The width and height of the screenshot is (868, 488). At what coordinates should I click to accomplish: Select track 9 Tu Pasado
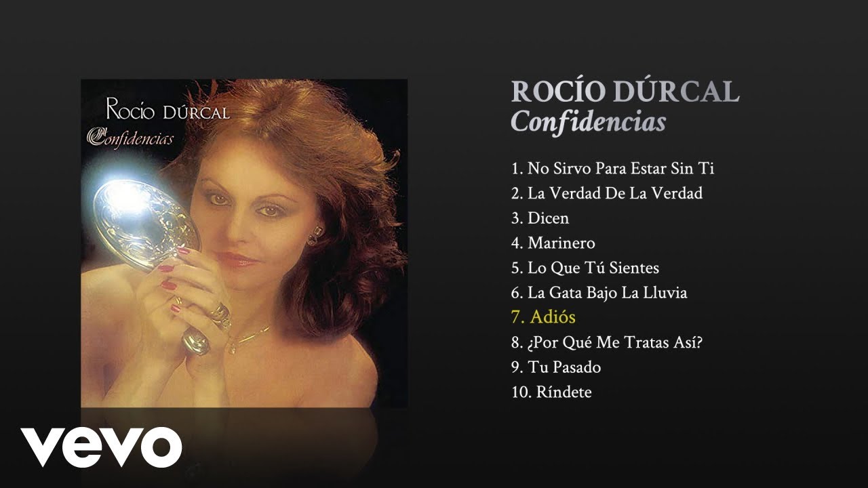(x=556, y=367)
